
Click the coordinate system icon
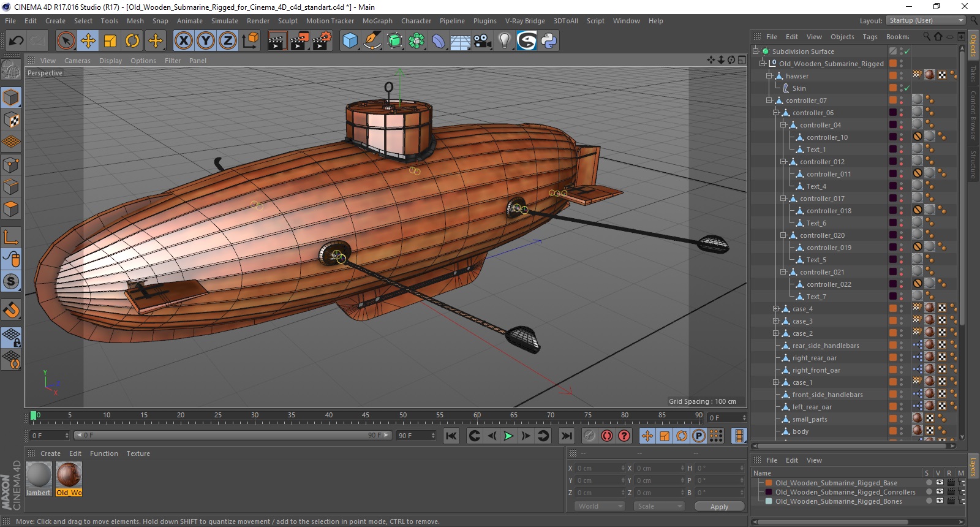[x=250, y=41]
